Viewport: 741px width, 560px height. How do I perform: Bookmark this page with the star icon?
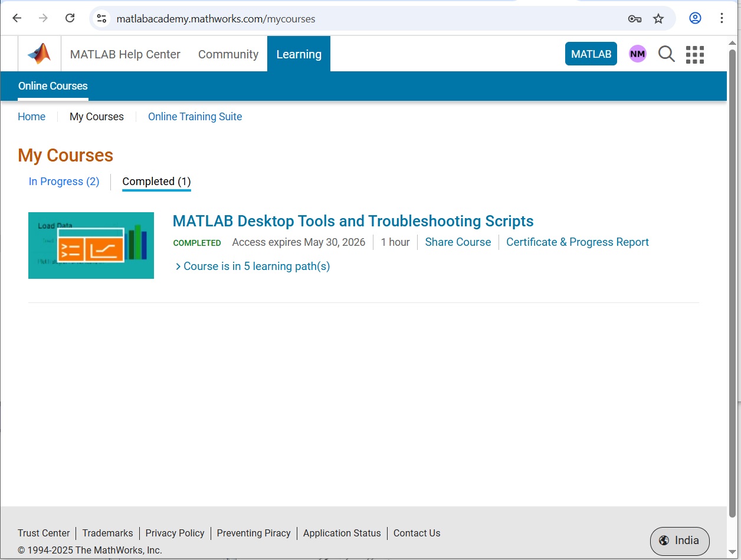pyautogui.click(x=658, y=19)
